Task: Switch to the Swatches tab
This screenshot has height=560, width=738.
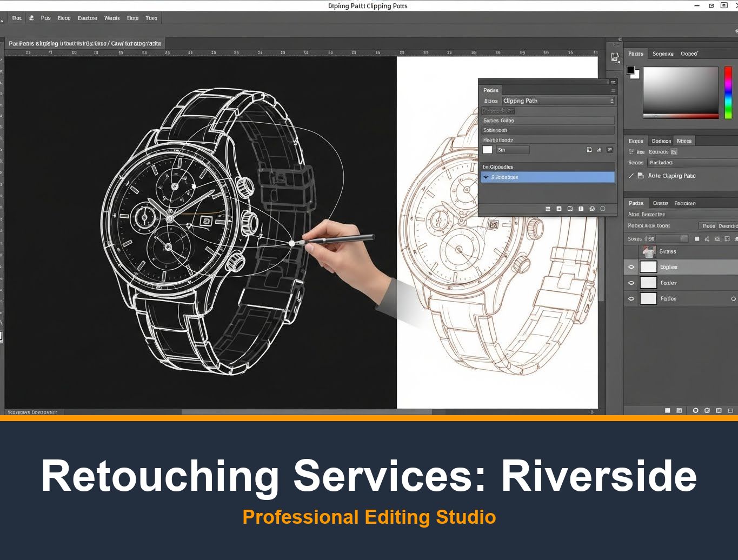Action: [x=663, y=54]
